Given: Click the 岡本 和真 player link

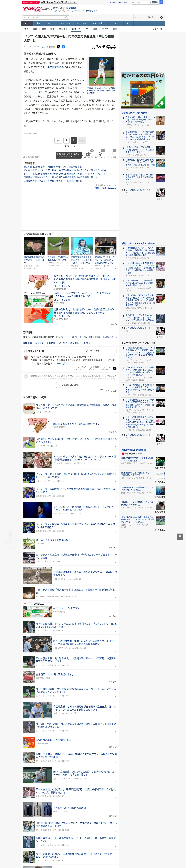Looking at the screenshot, I should pos(27,343).
